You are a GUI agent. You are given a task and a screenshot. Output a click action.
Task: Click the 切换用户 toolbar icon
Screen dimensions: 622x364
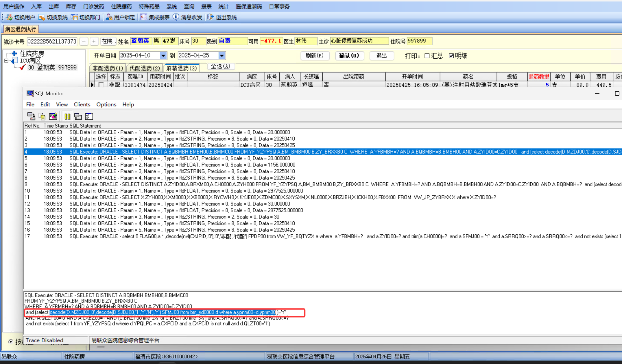[9, 17]
